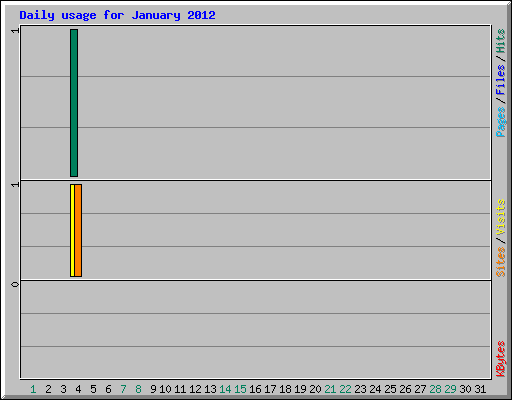Click the 'Sites' legend label
The height and width of the screenshot is (400, 512).
pyautogui.click(x=500, y=262)
